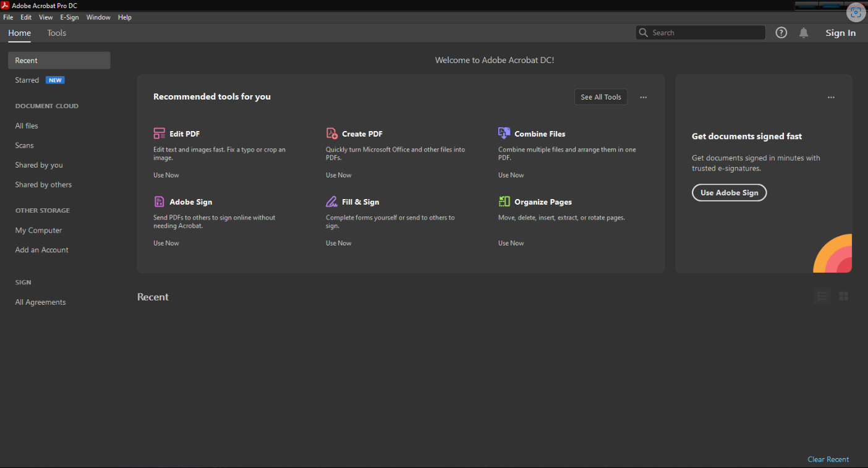Click Use Now under Create PDF
The width and height of the screenshot is (868, 468).
[x=339, y=175]
